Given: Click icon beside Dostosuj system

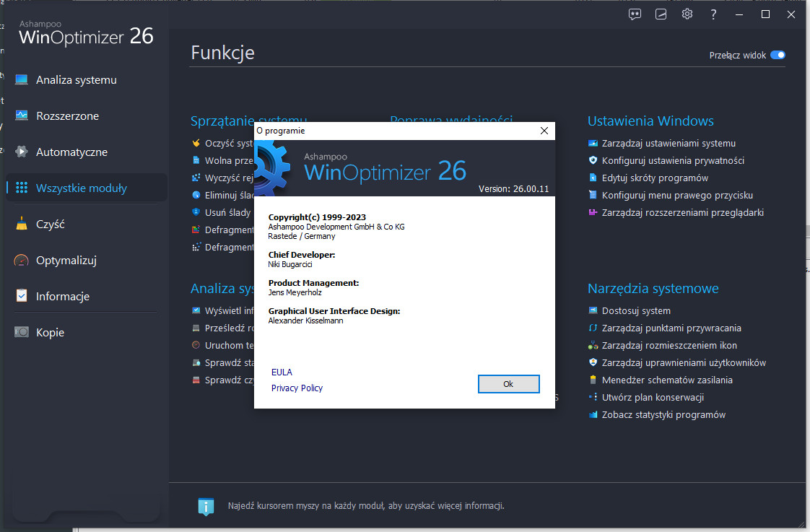Looking at the screenshot, I should tap(593, 310).
